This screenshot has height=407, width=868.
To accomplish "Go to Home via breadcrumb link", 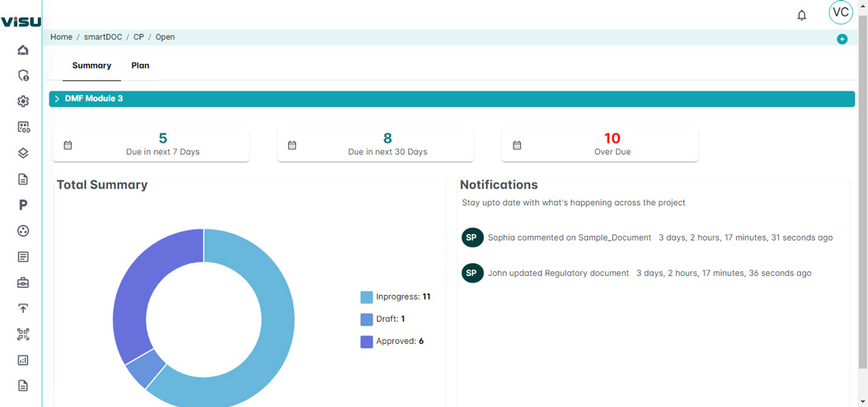I will click(61, 37).
